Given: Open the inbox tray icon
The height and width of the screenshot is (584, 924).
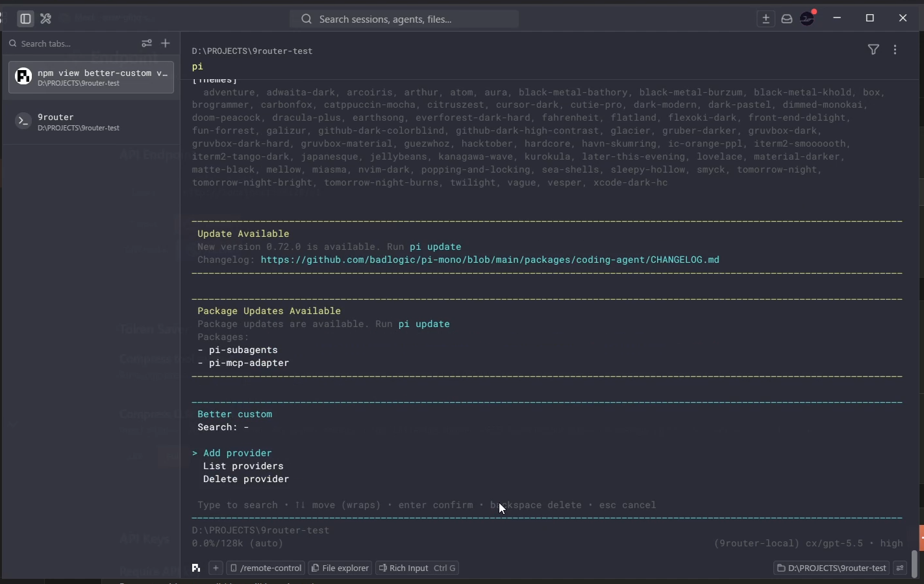Looking at the screenshot, I should tap(787, 19).
